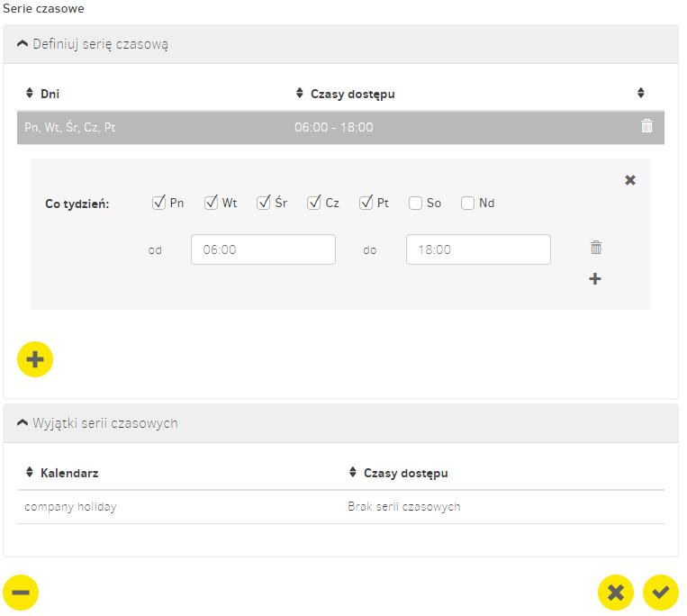Click the 'Brak serii czasowych' cell
This screenshot has width=687, height=616.
tap(404, 506)
